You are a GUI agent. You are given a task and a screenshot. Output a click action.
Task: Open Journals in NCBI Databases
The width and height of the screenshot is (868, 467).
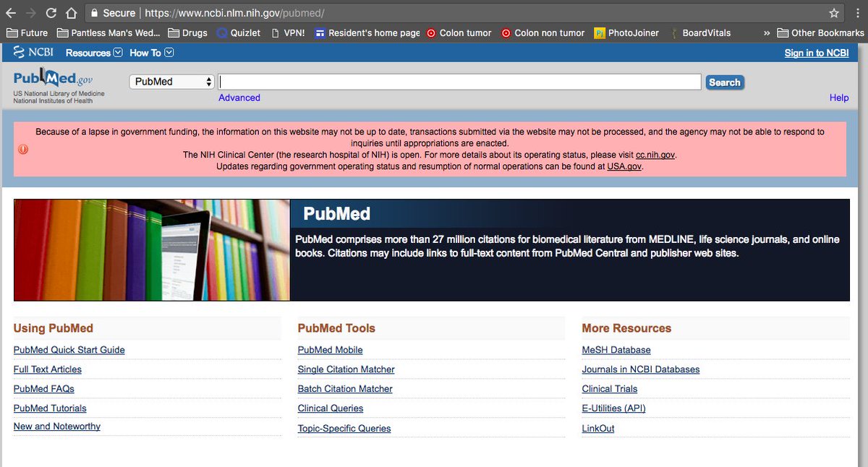(641, 369)
